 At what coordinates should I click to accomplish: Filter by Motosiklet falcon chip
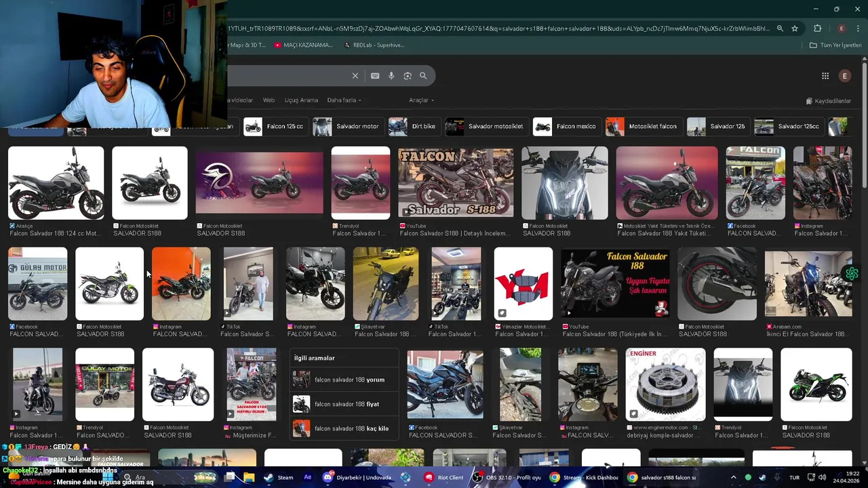tap(644, 127)
